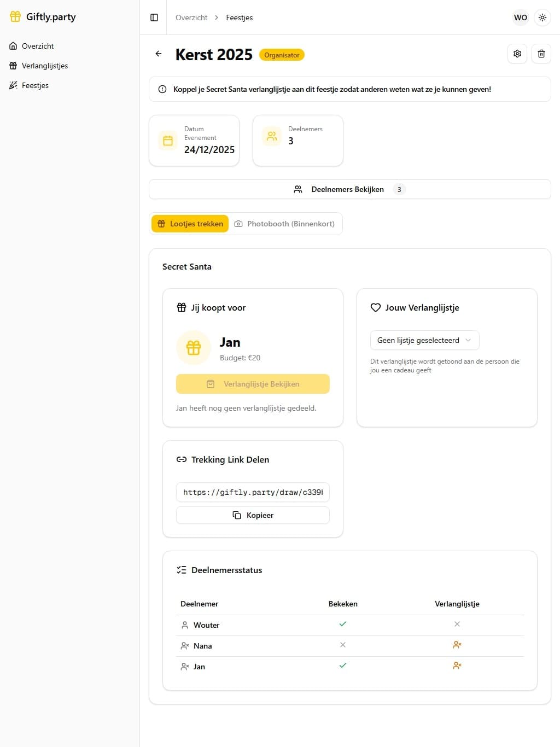Click the WO user avatar
The width and height of the screenshot is (560, 747).
(521, 17)
